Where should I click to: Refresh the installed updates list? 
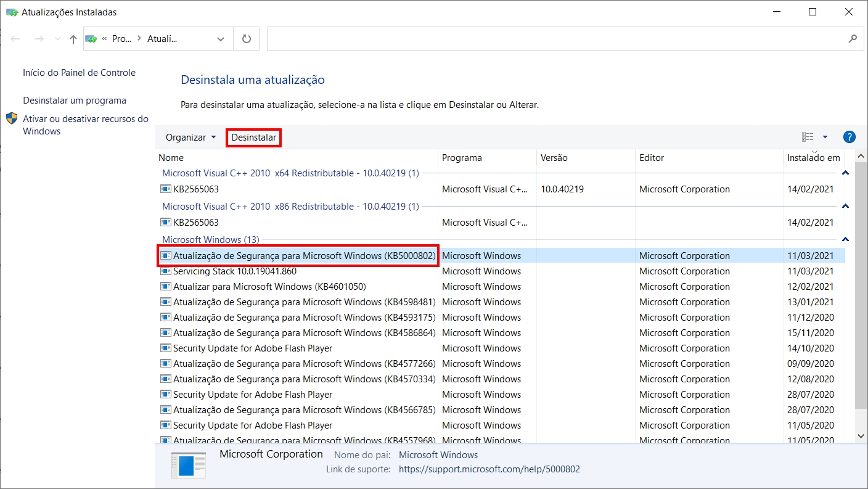[x=247, y=39]
